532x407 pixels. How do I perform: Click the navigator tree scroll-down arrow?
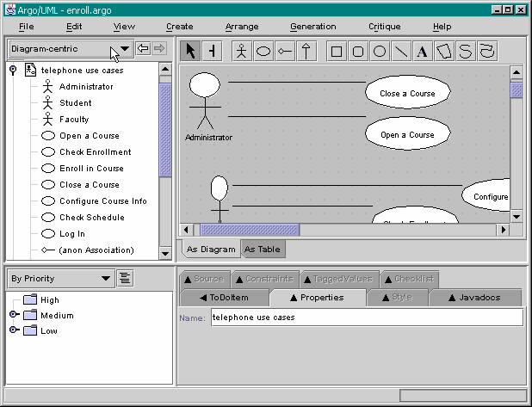(x=165, y=253)
